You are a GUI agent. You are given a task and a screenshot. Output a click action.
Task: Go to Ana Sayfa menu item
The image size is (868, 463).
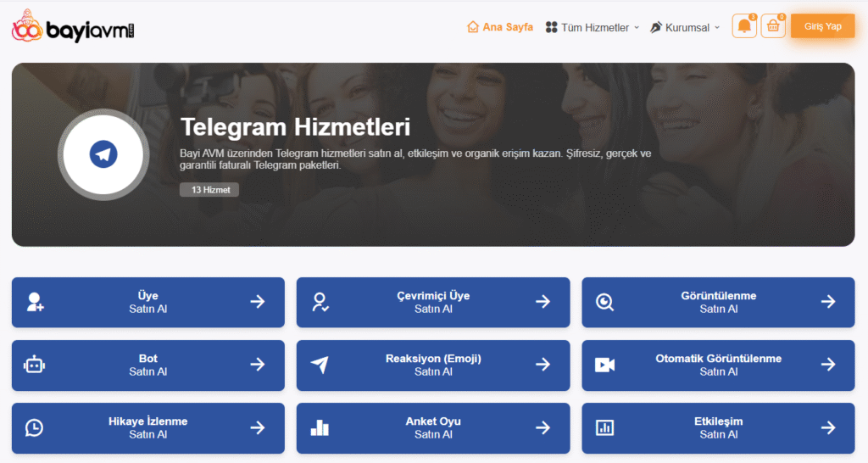point(500,26)
